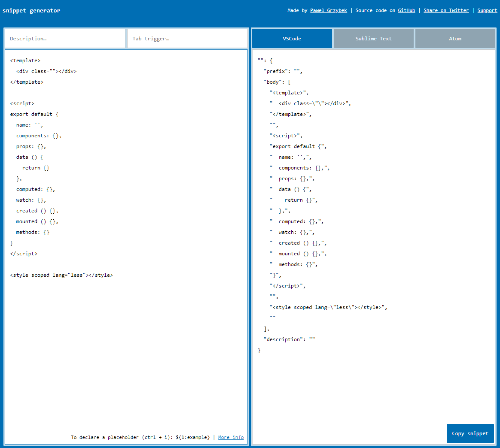Click the '<script>' line in the editor
The height and width of the screenshot is (448, 500).
(22, 103)
